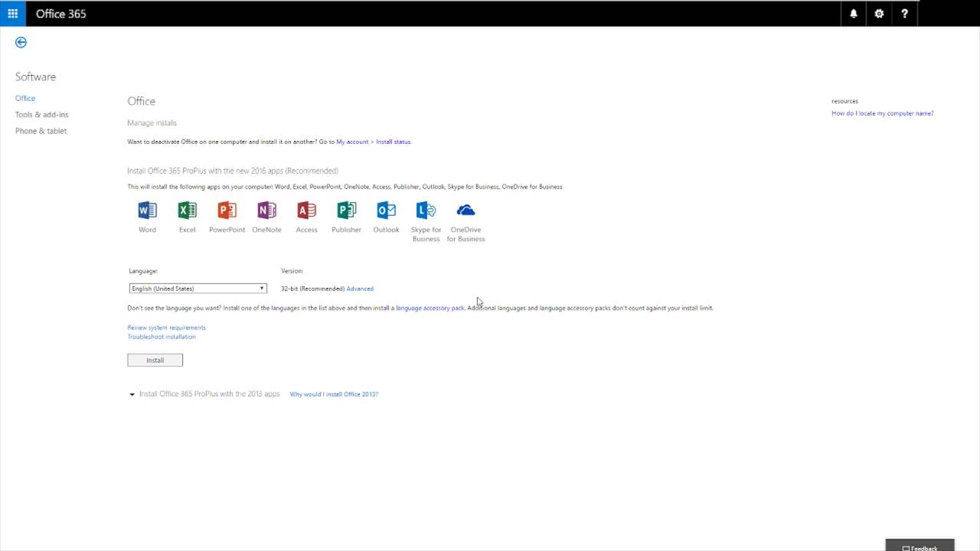Click the Office 365 title text
This screenshot has width=980, height=551.
pos(61,14)
